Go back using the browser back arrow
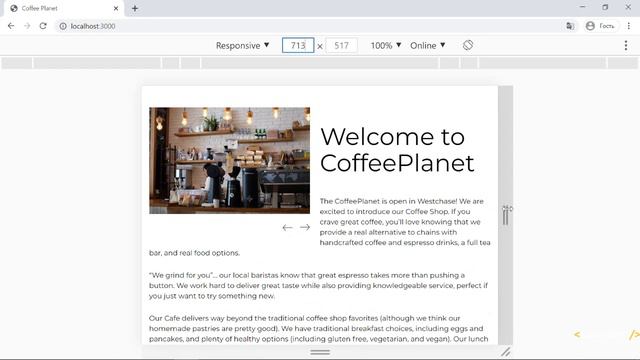 tap(11, 26)
